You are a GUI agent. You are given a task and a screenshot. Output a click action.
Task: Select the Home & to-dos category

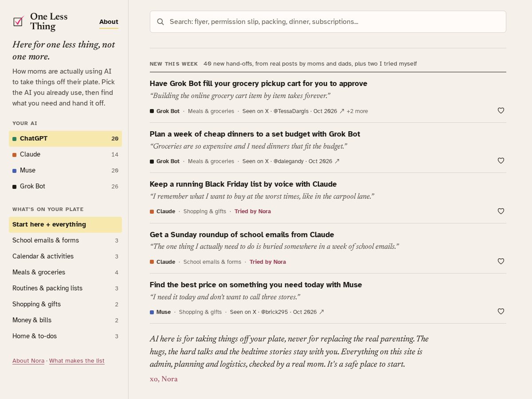click(65, 336)
